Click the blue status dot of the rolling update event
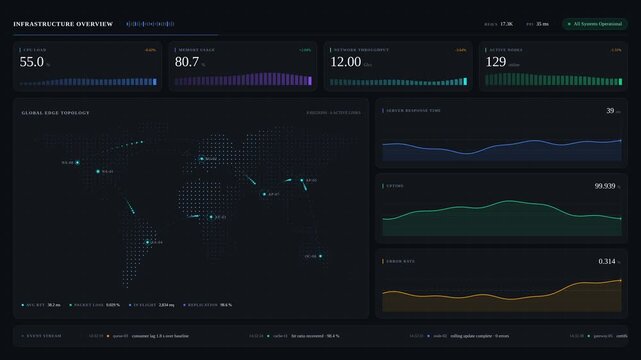The image size is (641, 360). pos(428,336)
